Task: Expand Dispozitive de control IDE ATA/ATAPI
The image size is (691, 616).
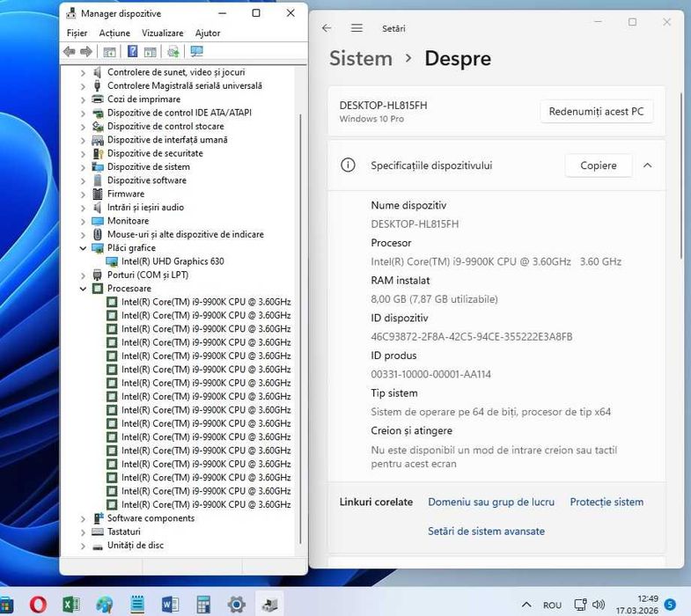Action: (x=83, y=114)
